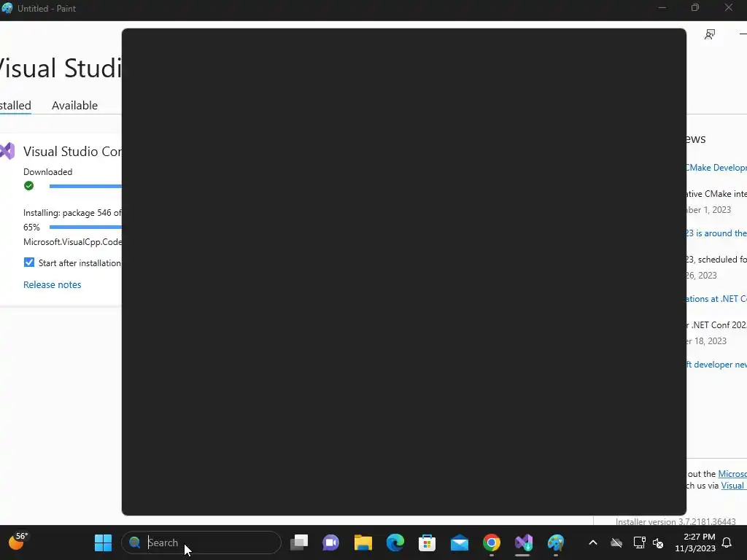
Task: Click the green Downloaded checkmark icon
Action: pyautogui.click(x=28, y=186)
